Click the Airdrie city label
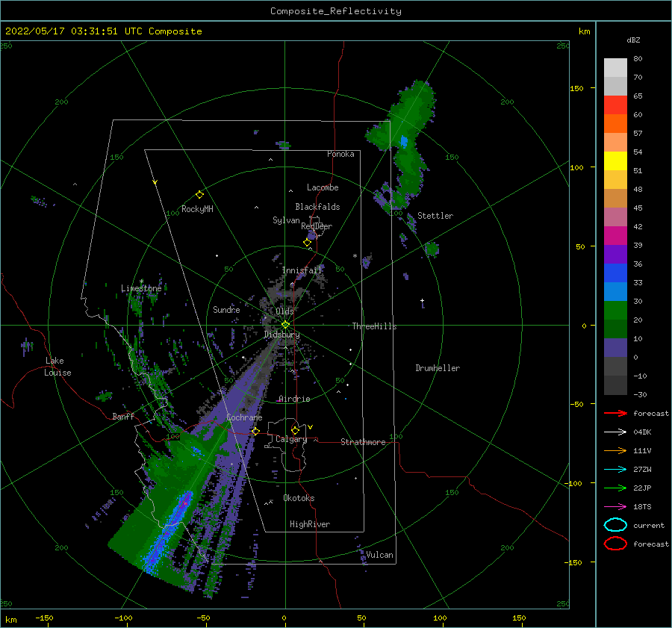Viewport: 672px width, 628px height. click(x=294, y=399)
